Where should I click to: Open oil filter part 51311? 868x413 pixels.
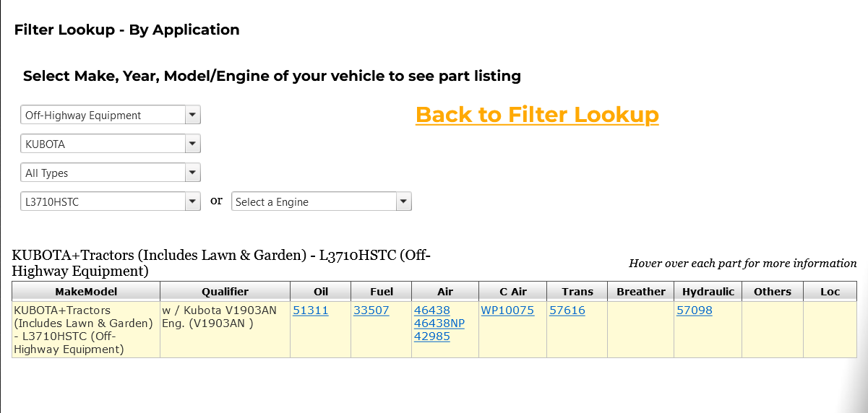311,310
